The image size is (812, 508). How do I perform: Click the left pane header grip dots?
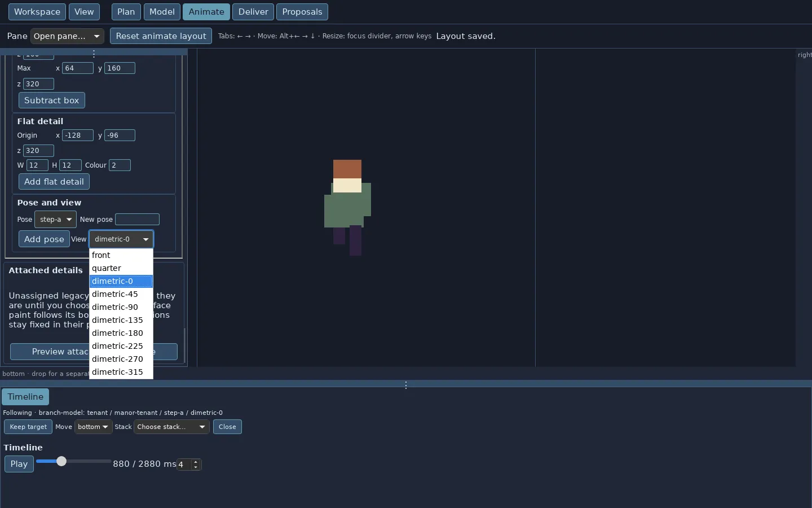94,54
